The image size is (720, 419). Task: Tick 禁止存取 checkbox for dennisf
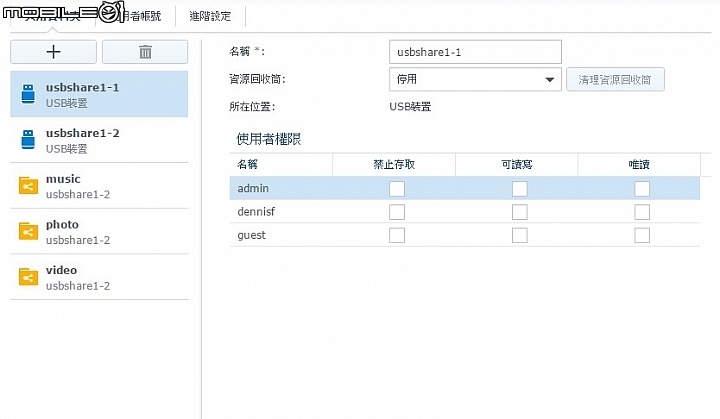397,212
